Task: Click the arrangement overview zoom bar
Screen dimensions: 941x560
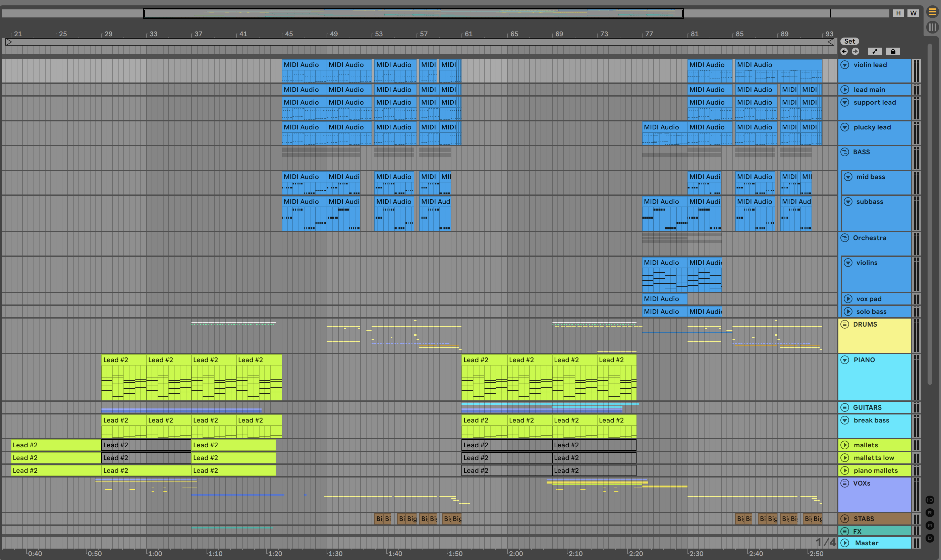Action: 413,14
